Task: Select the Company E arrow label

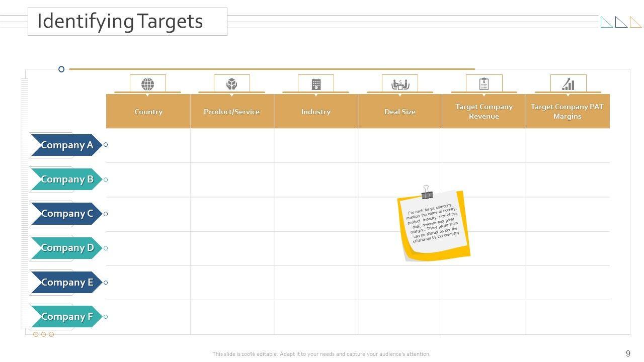Action: 66,283
